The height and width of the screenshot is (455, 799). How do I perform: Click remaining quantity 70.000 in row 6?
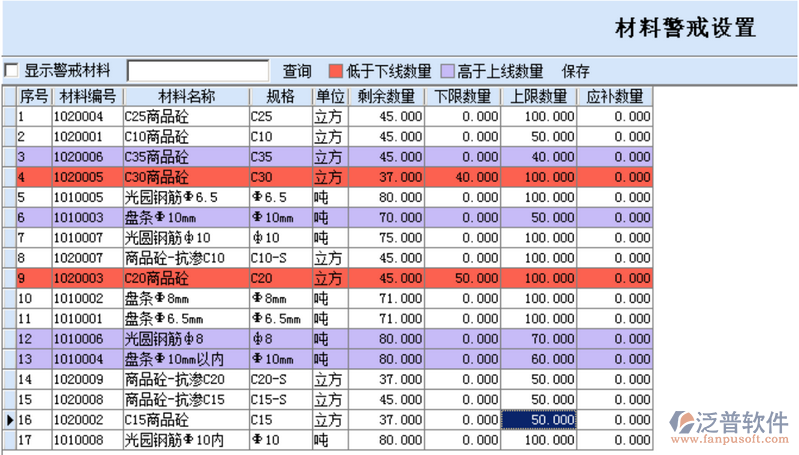[x=386, y=218]
